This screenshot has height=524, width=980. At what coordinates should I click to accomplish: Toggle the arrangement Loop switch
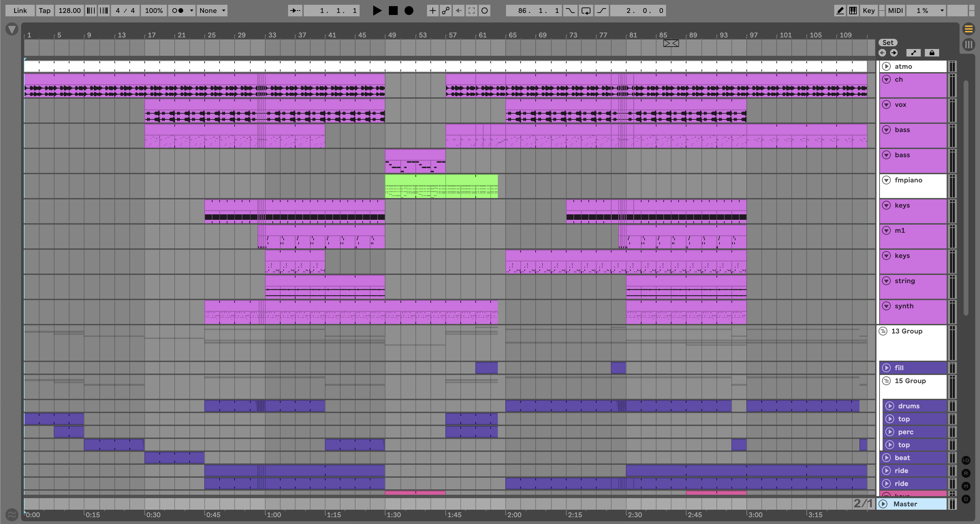click(x=586, y=11)
